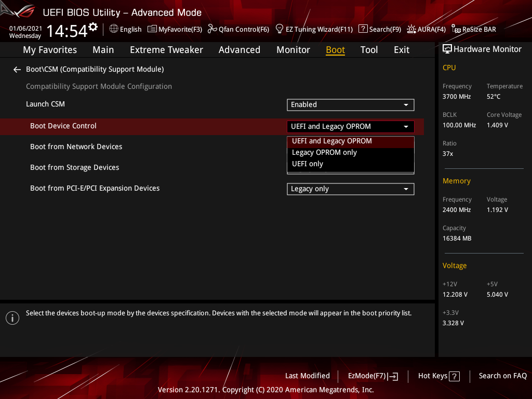Click the Legacy only dropdown arrow

406,189
